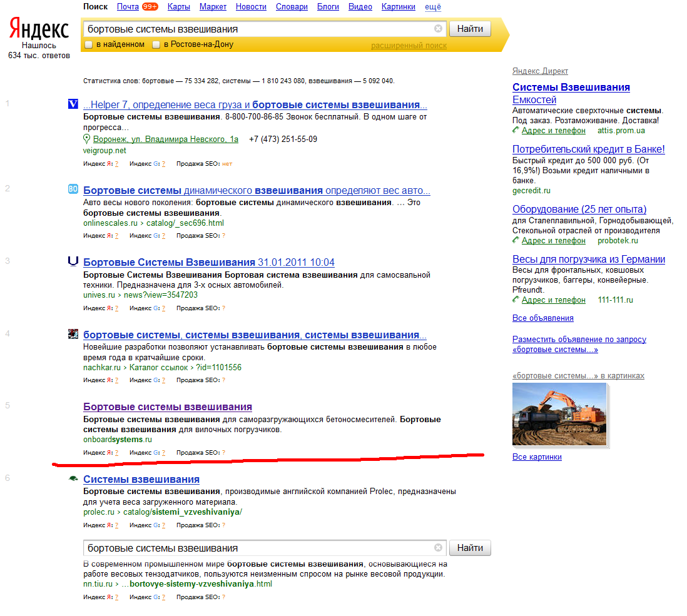
Task: Open the 'ещё' services dropdown
Action: pos(433,7)
